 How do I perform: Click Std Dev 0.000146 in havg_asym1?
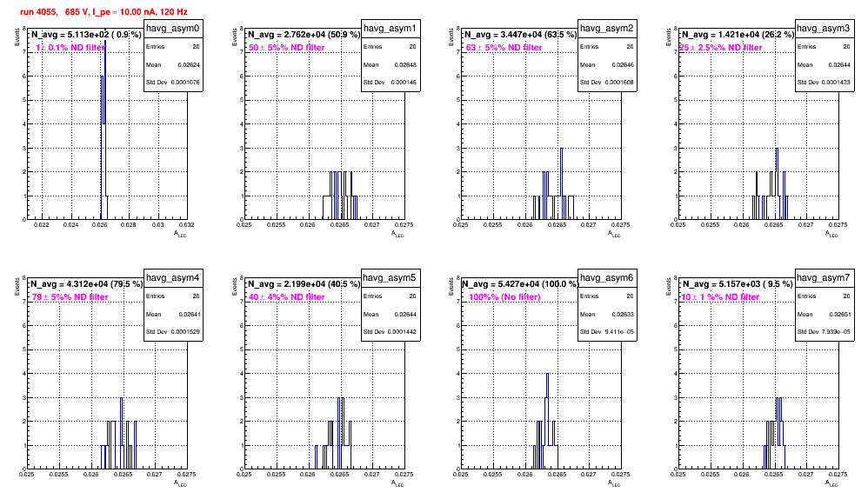(x=390, y=83)
